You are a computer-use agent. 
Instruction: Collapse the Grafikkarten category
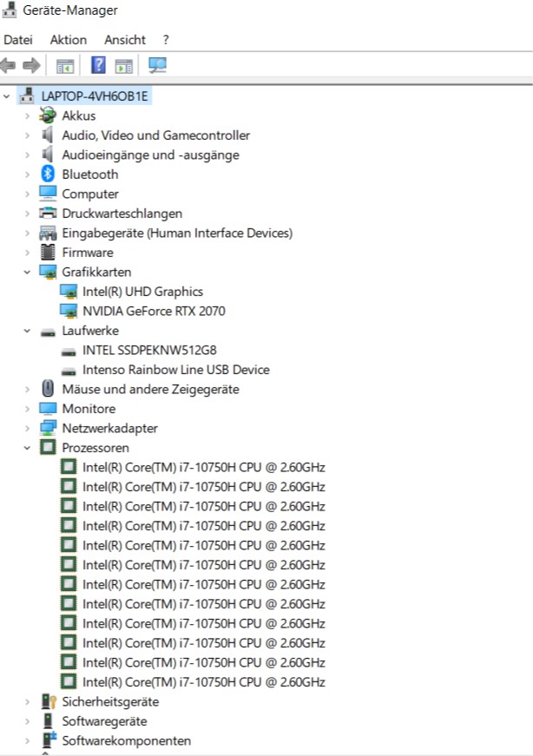27,273
